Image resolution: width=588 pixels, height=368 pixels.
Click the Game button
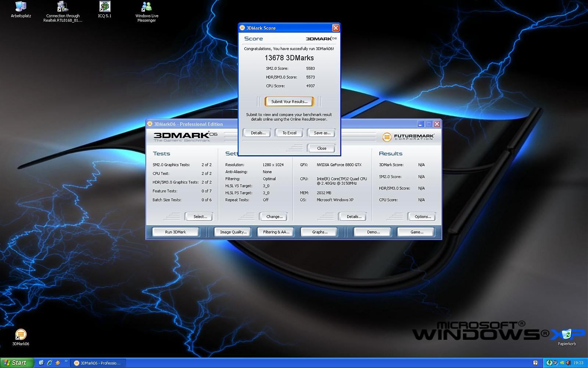tap(417, 232)
